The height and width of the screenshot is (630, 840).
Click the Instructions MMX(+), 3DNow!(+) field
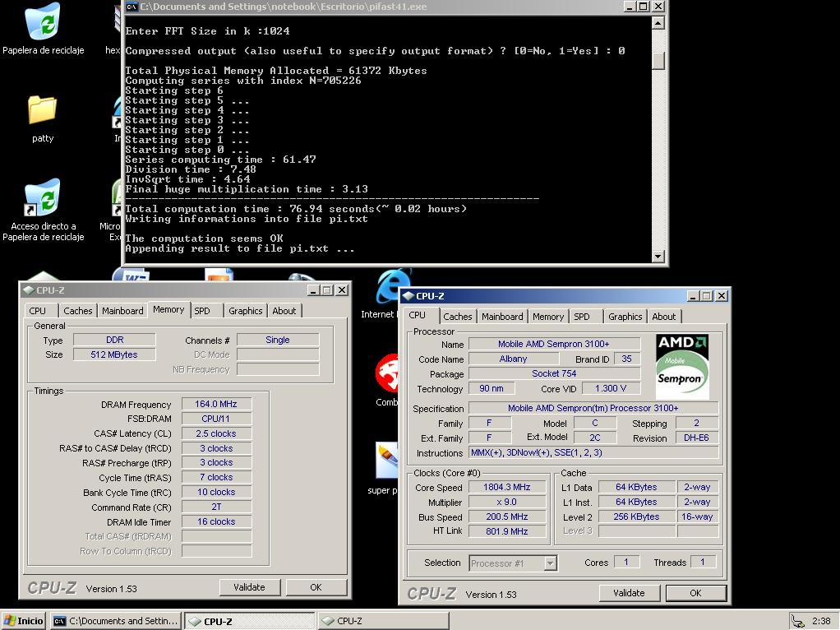tap(593, 452)
